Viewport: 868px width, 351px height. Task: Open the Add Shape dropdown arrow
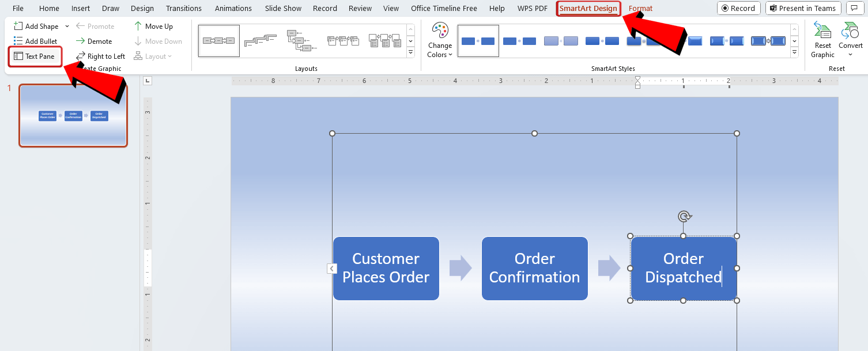tap(66, 25)
